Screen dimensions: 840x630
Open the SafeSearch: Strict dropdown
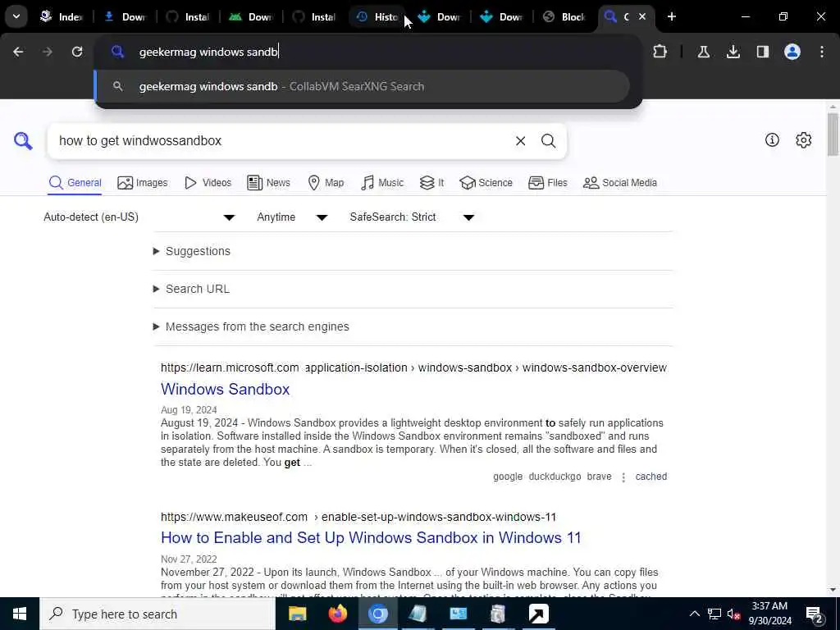[x=412, y=217]
